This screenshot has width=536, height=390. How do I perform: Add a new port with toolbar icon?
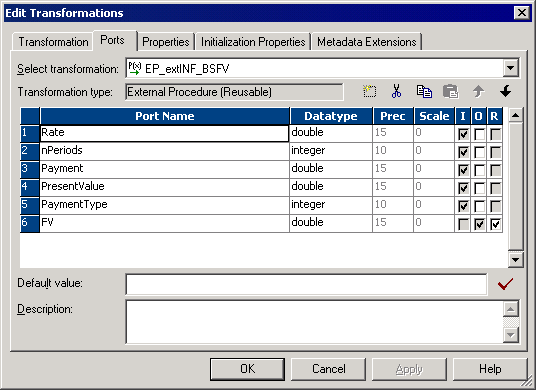point(370,92)
